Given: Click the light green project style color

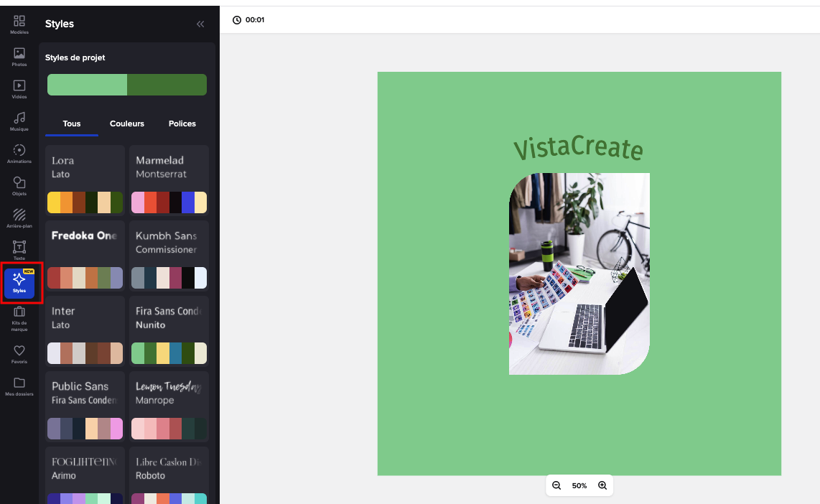Looking at the screenshot, I should click(88, 85).
